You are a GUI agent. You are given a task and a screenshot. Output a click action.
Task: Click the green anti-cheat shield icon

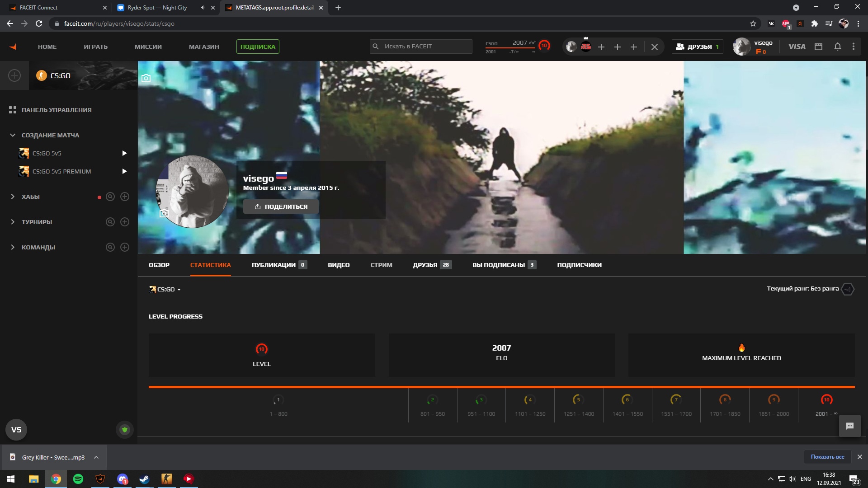(125, 430)
